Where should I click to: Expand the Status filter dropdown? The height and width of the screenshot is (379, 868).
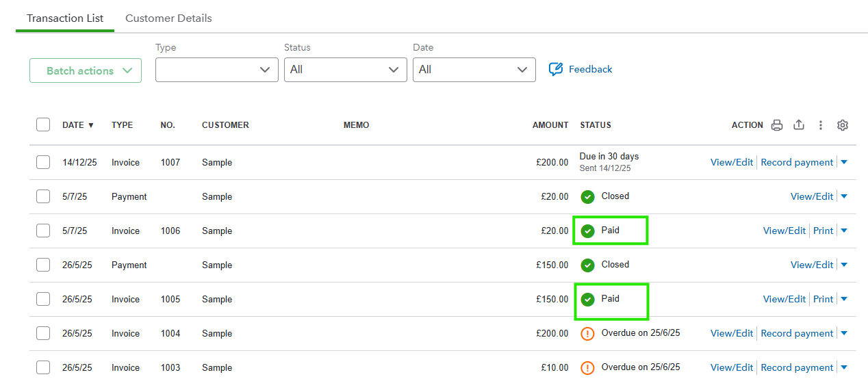pyautogui.click(x=345, y=70)
